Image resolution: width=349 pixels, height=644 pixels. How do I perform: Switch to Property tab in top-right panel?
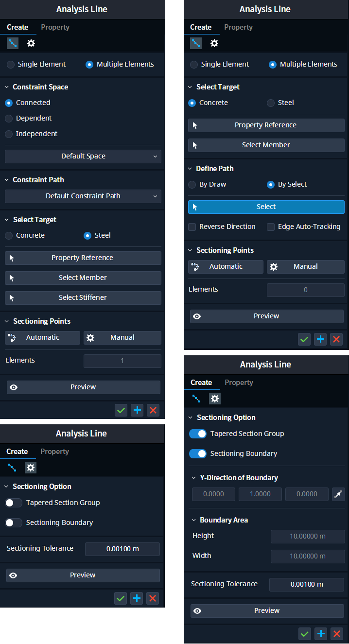click(x=238, y=27)
